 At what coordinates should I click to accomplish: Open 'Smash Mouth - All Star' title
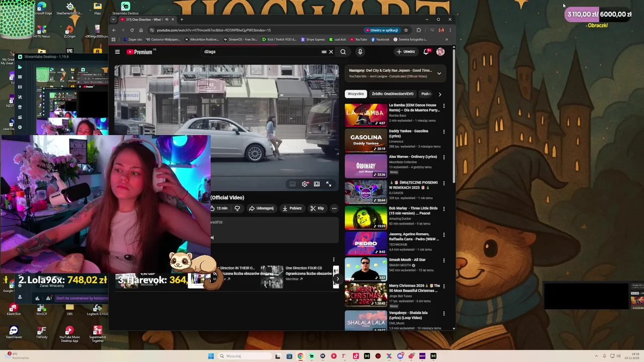pos(407,260)
